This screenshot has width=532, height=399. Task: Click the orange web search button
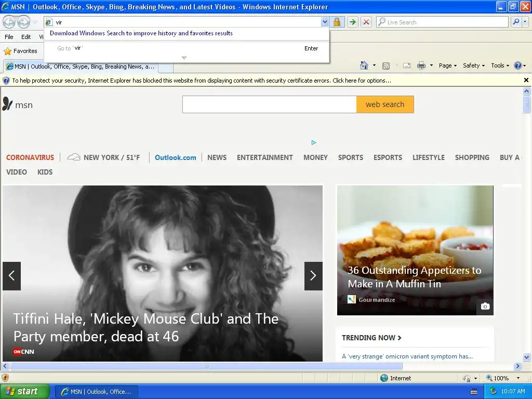[385, 104]
